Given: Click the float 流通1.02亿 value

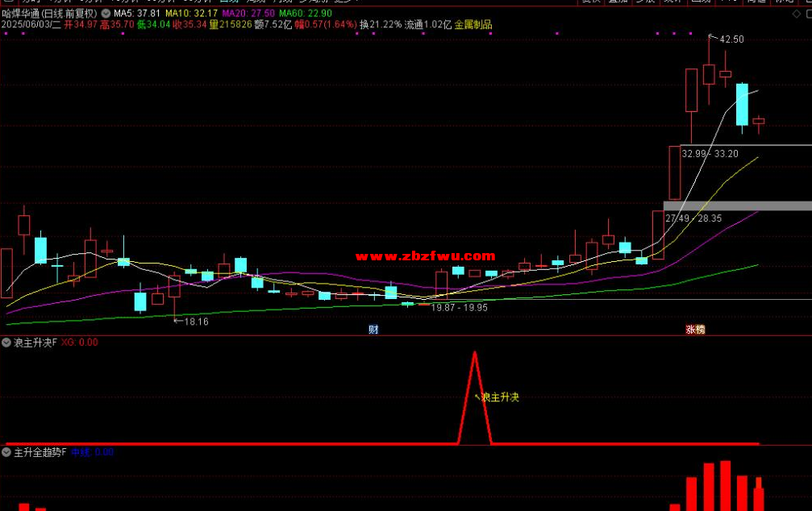Looking at the screenshot, I should pyautogui.click(x=427, y=24).
